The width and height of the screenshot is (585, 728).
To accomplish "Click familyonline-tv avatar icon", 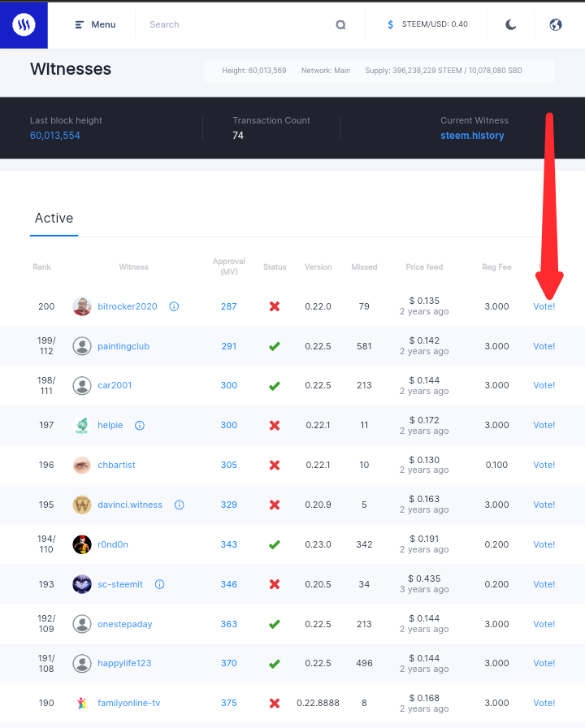I will point(82,704).
